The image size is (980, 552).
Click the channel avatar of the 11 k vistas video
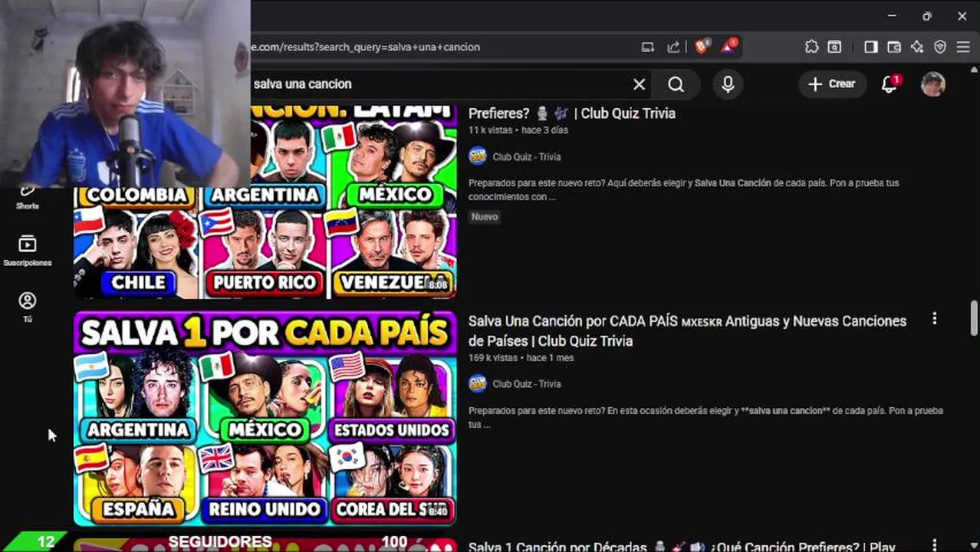pyautogui.click(x=478, y=156)
